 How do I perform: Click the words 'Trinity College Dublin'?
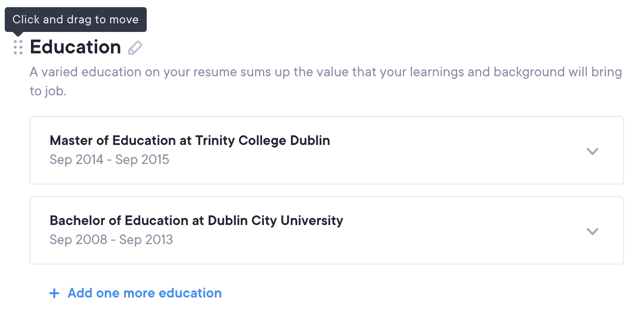coord(262,141)
